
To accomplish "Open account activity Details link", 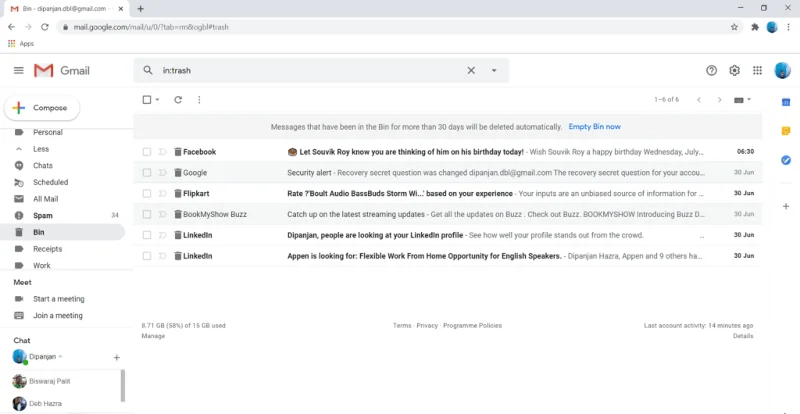I will (x=743, y=336).
